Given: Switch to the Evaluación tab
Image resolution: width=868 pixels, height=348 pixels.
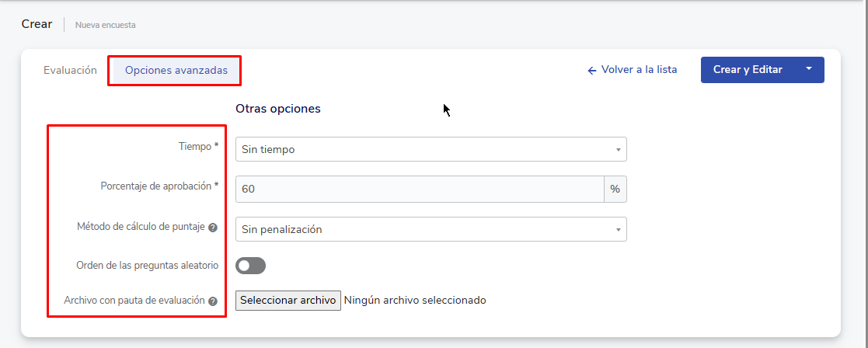Looking at the screenshot, I should point(70,70).
